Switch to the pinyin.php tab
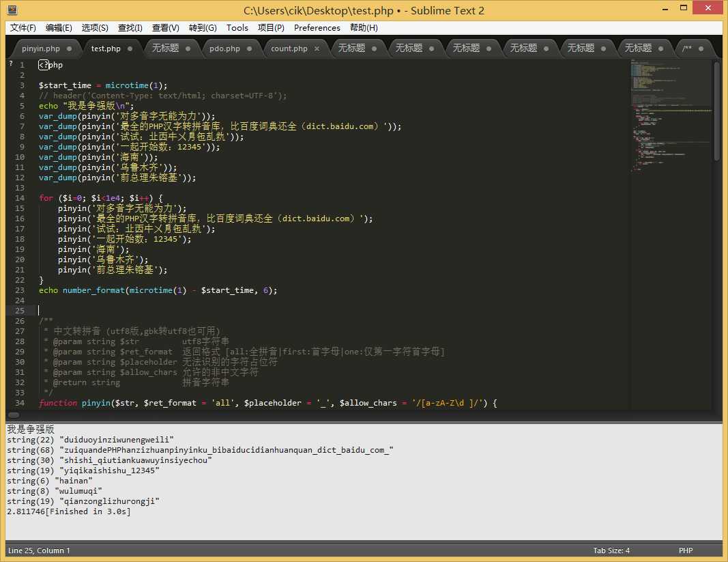Viewport: 728px width, 562px height. [41, 49]
